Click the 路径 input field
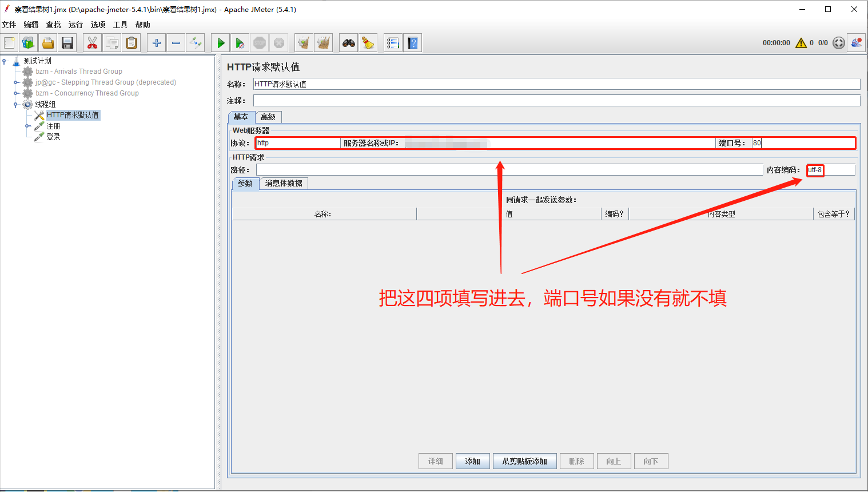Screen dimensions: 868x492 point(509,170)
